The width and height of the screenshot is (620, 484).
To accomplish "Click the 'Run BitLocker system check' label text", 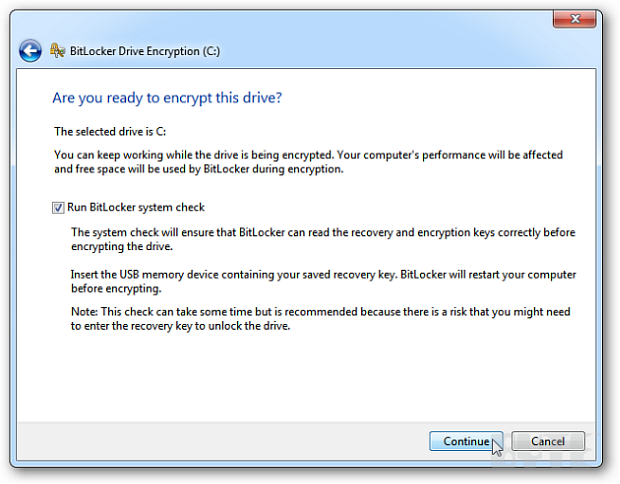I will (x=135, y=208).
